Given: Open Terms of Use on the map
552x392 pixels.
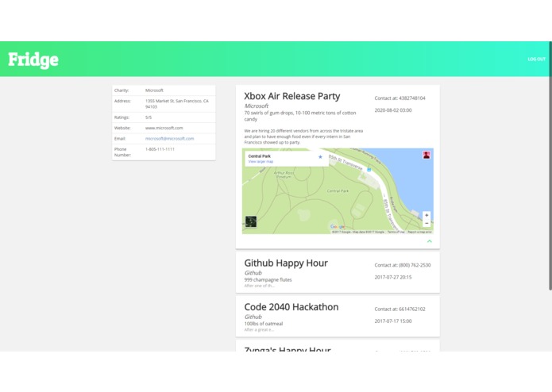Looking at the screenshot, I should click(396, 232).
